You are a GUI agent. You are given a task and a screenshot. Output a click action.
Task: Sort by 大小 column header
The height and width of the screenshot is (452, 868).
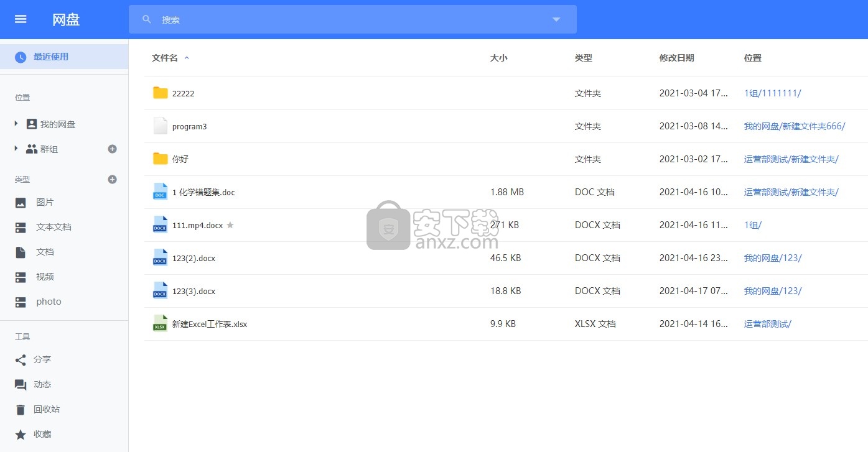(499, 58)
